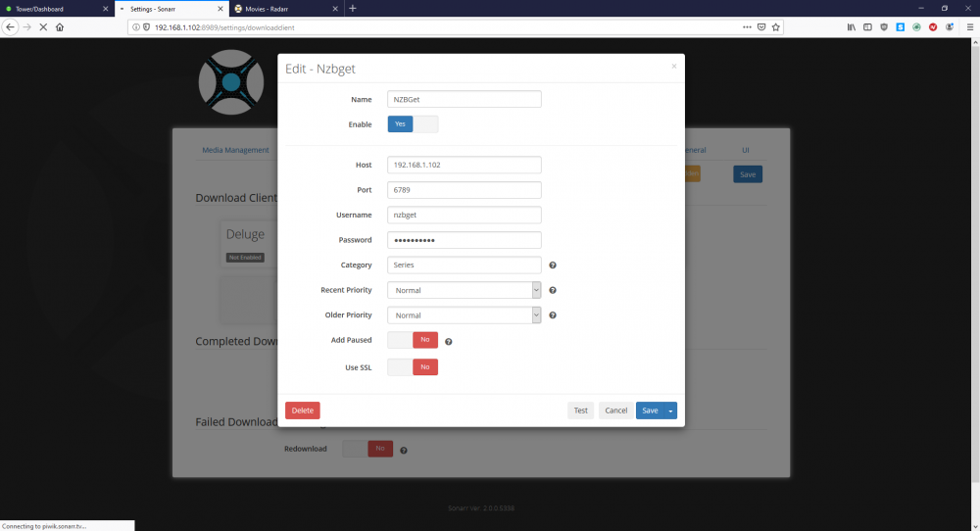Show help for Recent Priority
The image size is (980, 531).
[x=553, y=291]
